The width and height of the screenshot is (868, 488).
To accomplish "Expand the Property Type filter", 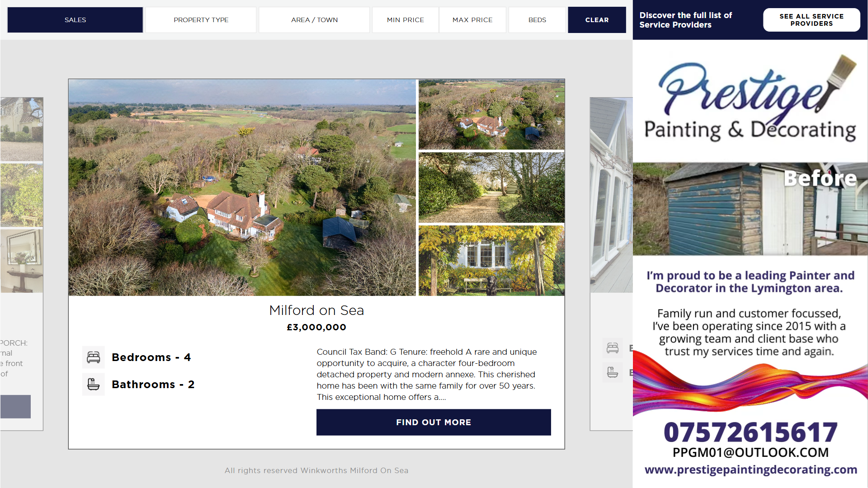I will [x=201, y=20].
